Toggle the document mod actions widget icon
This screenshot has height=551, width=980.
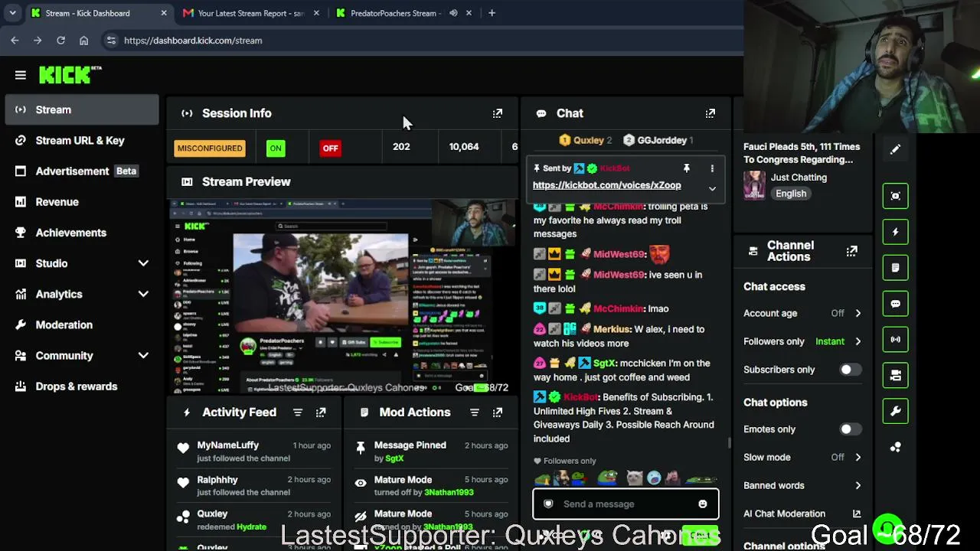[895, 268]
